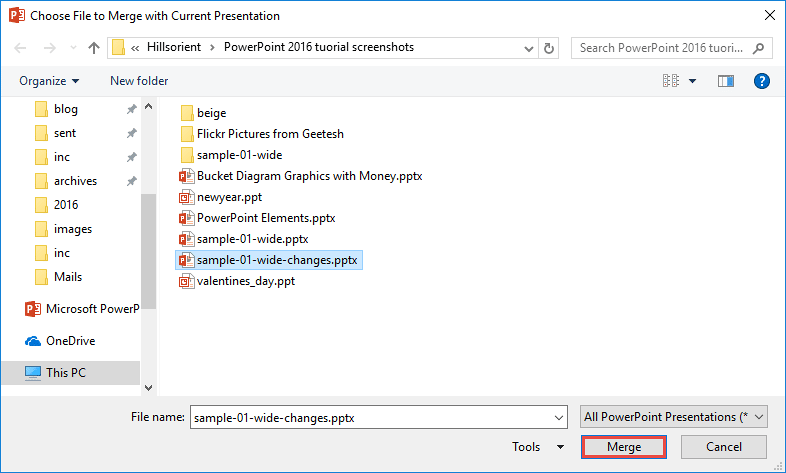Viewport: 786px width, 473px height.
Task: Select sample-01-wide-changes.pptx file
Action: pos(269,260)
